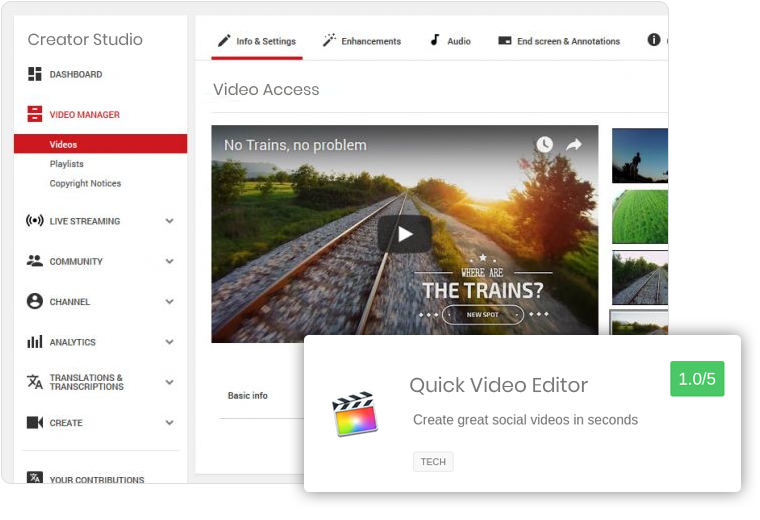The width and height of the screenshot is (760, 520).
Task: Expand the Create section chevron
Action: [169, 423]
